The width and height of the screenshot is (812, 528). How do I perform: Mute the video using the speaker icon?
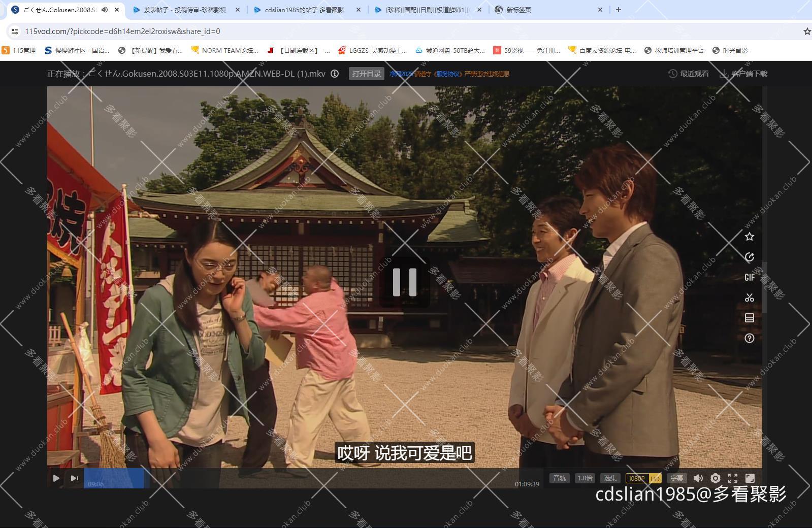click(x=698, y=478)
